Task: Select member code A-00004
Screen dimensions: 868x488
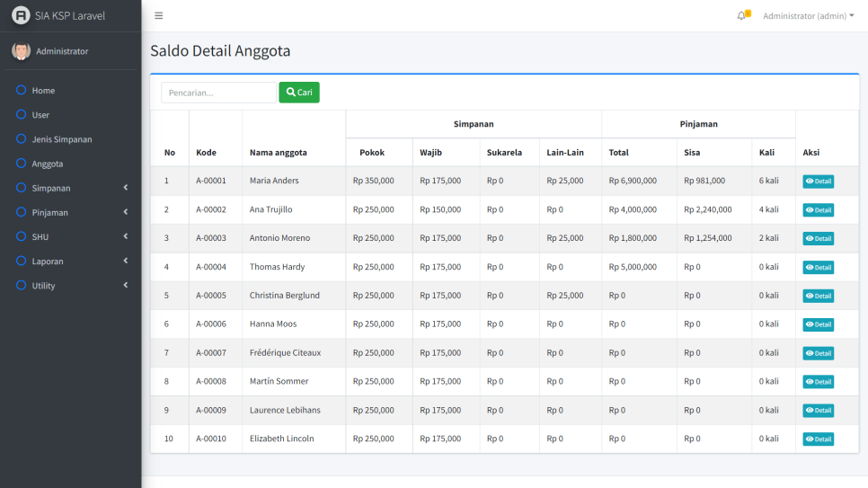Action: 211,267
